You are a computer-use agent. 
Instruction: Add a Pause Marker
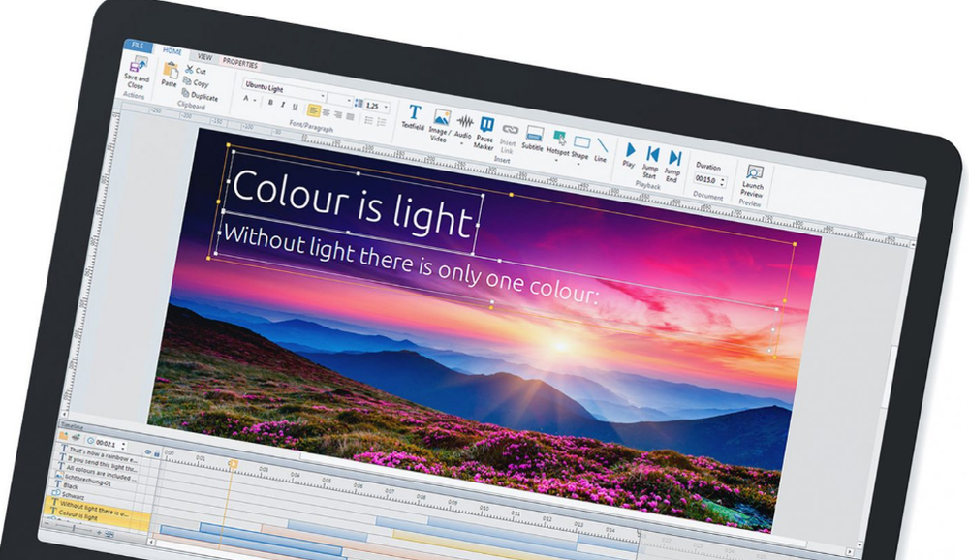(485, 133)
